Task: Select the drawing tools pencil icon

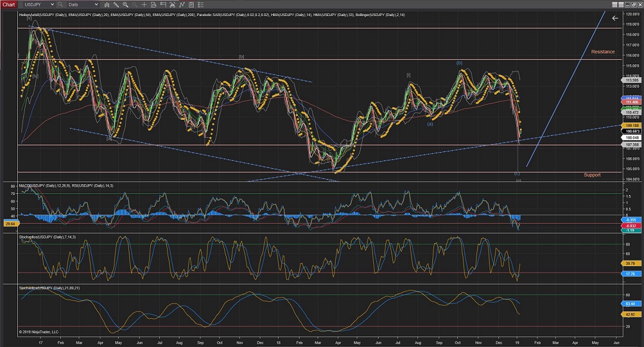Action: point(116,5)
